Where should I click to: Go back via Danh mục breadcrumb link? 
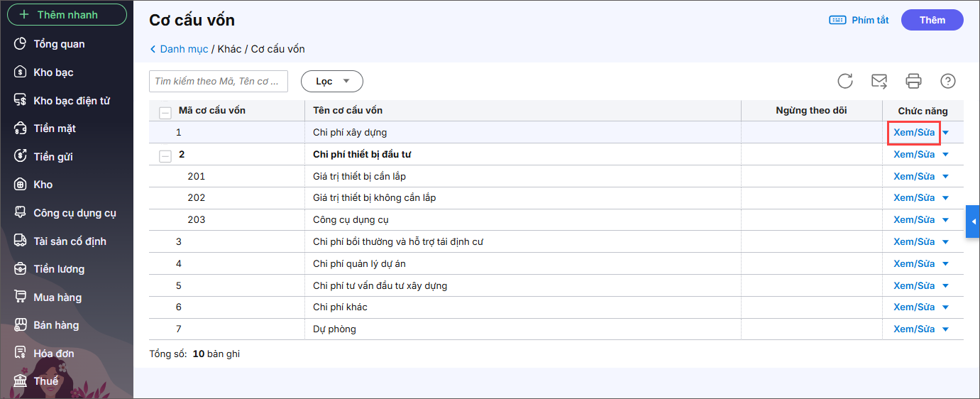(x=183, y=49)
